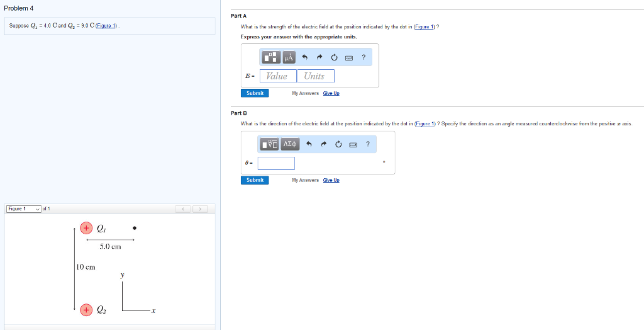
Task: Select the Problem 4 heading text
Action: point(18,8)
